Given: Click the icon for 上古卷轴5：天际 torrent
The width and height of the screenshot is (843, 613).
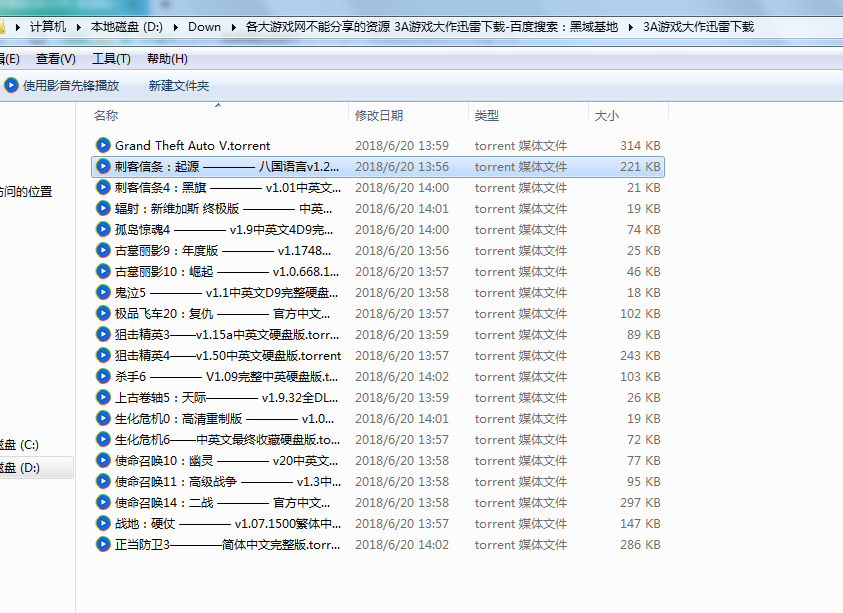Looking at the screenshot, I should click(x=103, y=397).
